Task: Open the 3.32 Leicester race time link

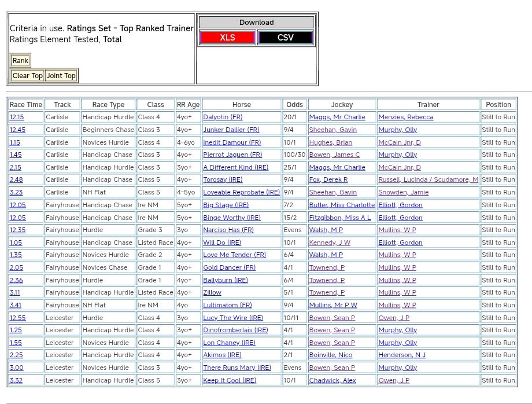Action: pyautogui.click(x=16, y=381)
